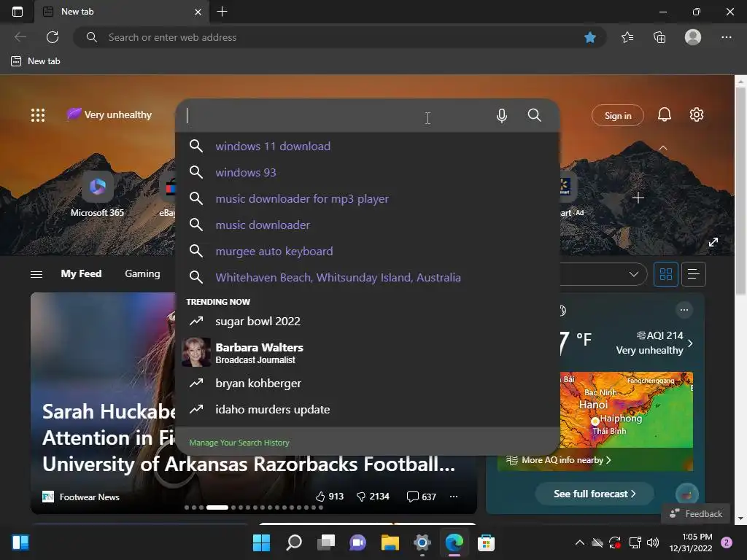Show hidden system tray icons

tap(579, 542)
